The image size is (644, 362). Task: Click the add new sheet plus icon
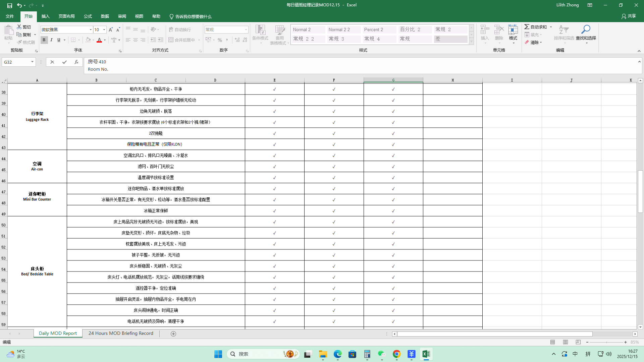tap(173, 334)
